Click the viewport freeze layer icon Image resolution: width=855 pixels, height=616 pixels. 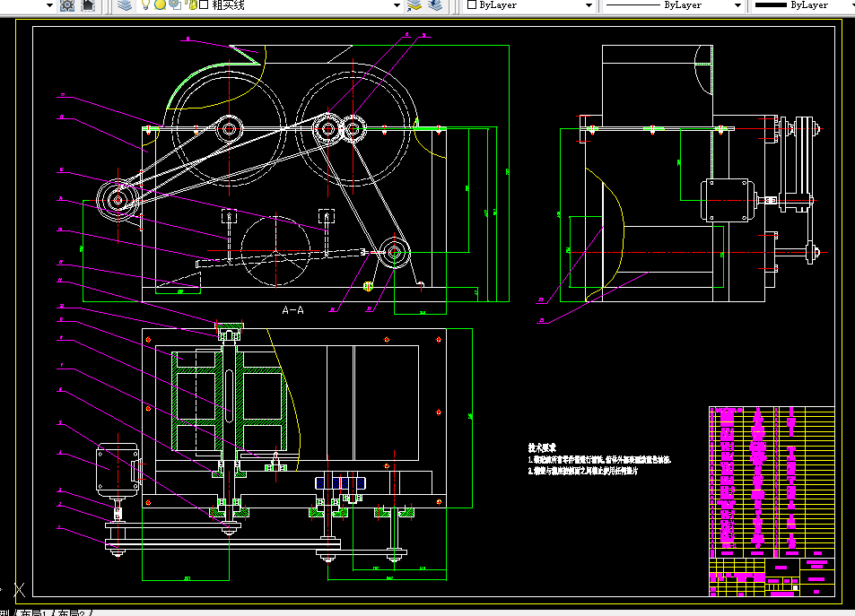[175, 4]
